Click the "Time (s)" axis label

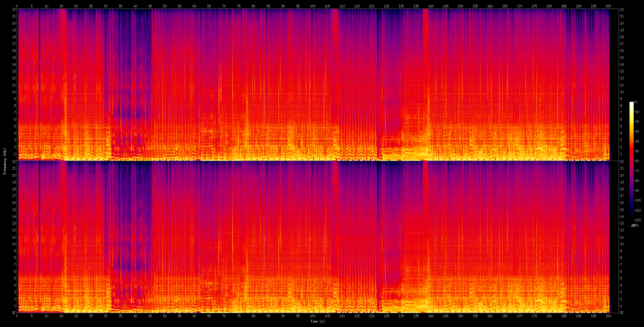pyautogui.click(x=318, y=321)
